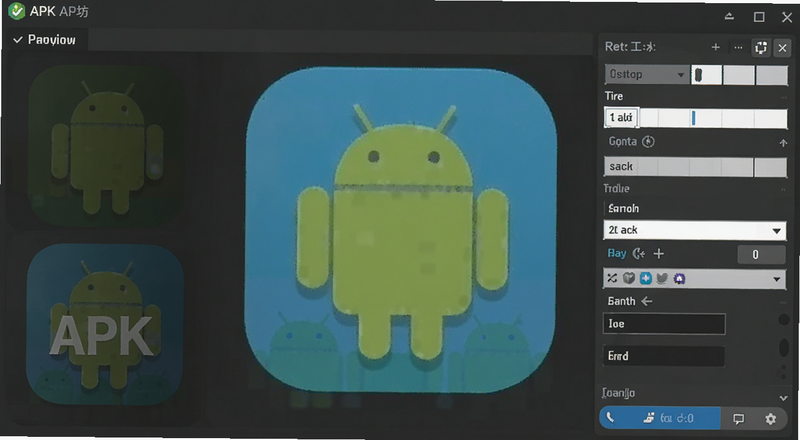Click the phone icon on blue button
This screenshot has height=440, width=800.
click(610, 418)
